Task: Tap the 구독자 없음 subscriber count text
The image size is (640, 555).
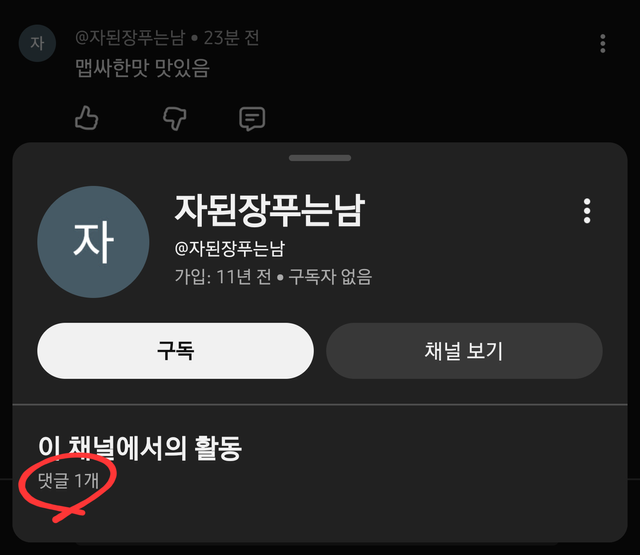Action: 330,276
